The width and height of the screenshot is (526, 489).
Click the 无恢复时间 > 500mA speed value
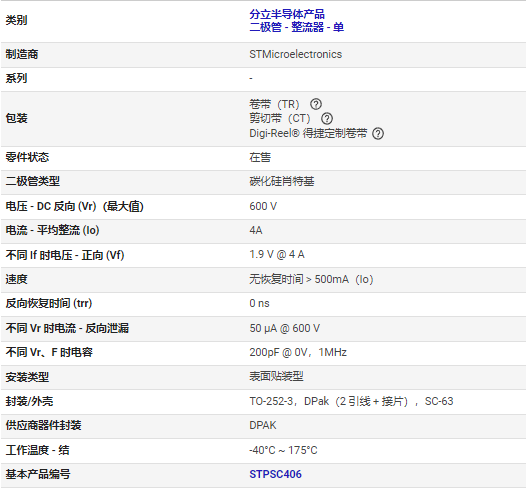(x=311, y=279)
